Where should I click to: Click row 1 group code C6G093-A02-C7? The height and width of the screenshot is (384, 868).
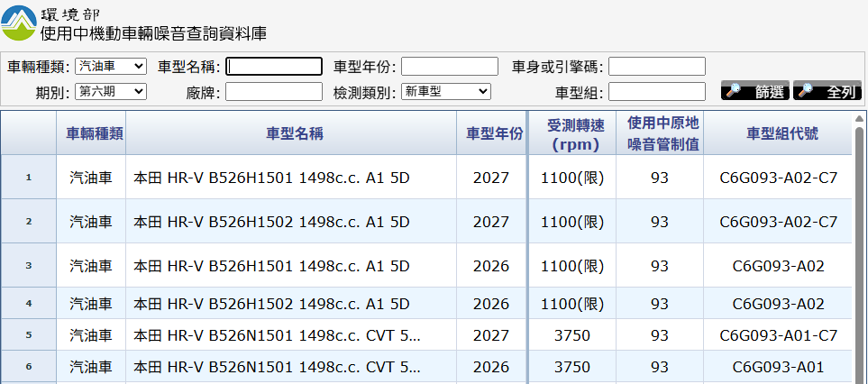pyautogui.click(x=779, y=178)
